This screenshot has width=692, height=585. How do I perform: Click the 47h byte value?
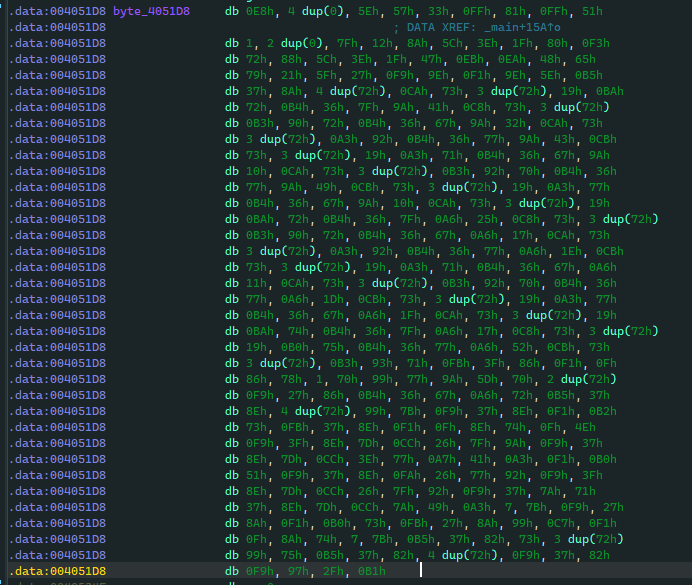click(x=431, y=59)
